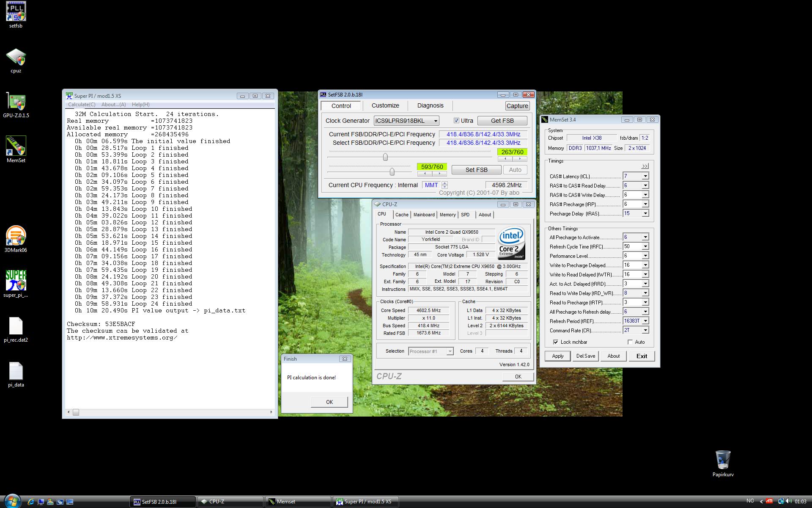Image resolution: width=812 pixels, height=508 pixels.
Task: Open the Windows Start orb
Action: tap(12, 501)
